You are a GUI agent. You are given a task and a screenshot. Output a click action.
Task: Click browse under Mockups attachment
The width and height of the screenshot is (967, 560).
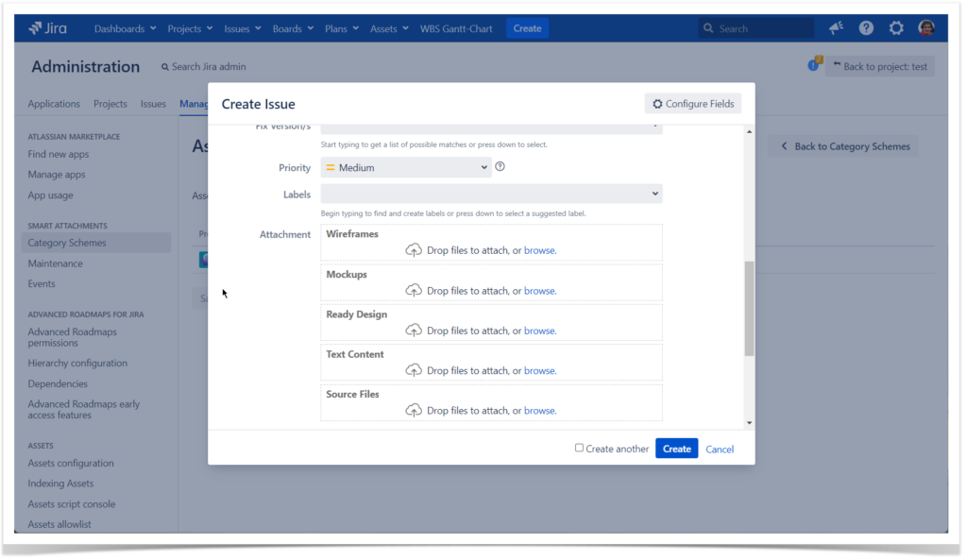tap(539, 290)
